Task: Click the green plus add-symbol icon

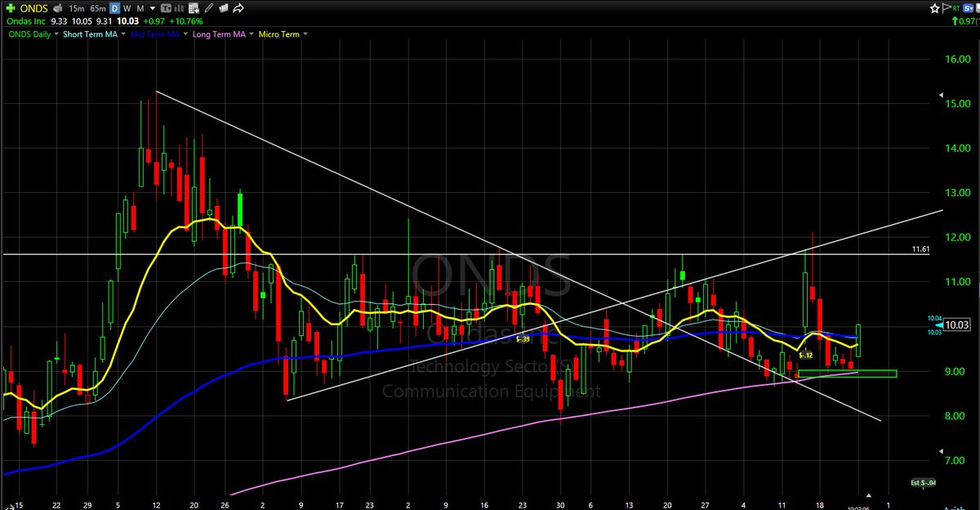Action: coord(11,8)
